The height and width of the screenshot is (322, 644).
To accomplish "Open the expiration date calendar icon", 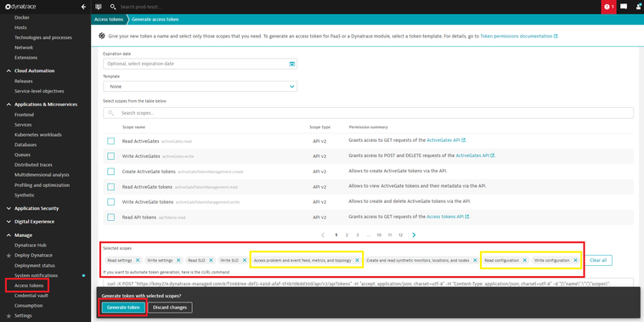I will pyautogui.click(x=292, y=64).
